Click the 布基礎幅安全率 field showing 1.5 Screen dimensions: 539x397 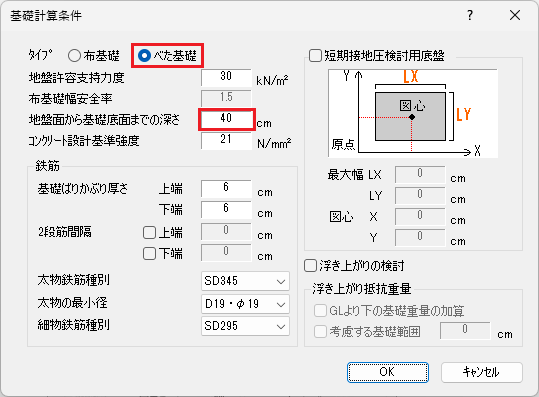tap(226, 98)
